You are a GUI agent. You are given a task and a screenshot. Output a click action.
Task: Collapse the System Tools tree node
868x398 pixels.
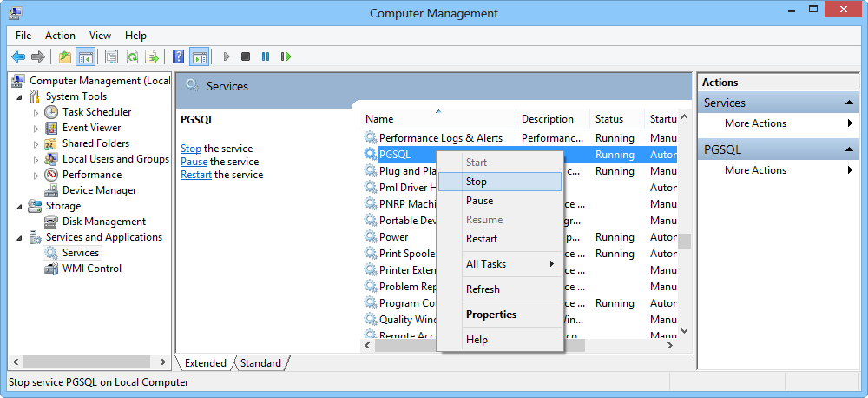tap(20, 96)
